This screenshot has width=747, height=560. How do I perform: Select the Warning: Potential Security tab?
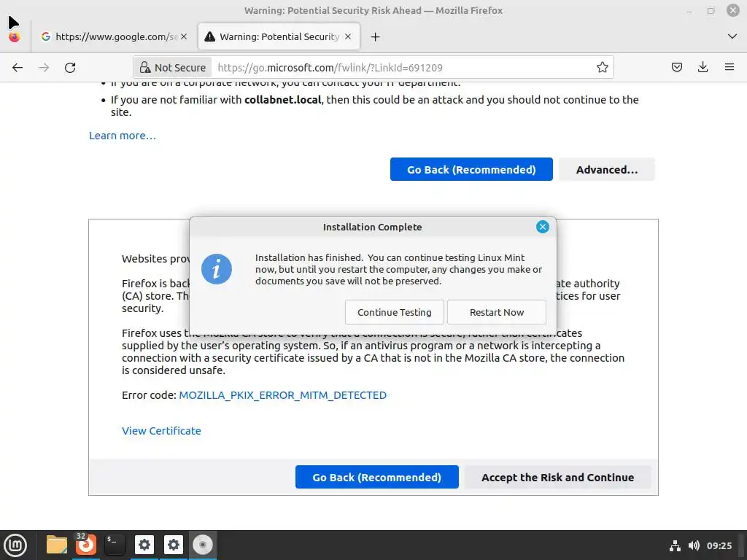279,36
